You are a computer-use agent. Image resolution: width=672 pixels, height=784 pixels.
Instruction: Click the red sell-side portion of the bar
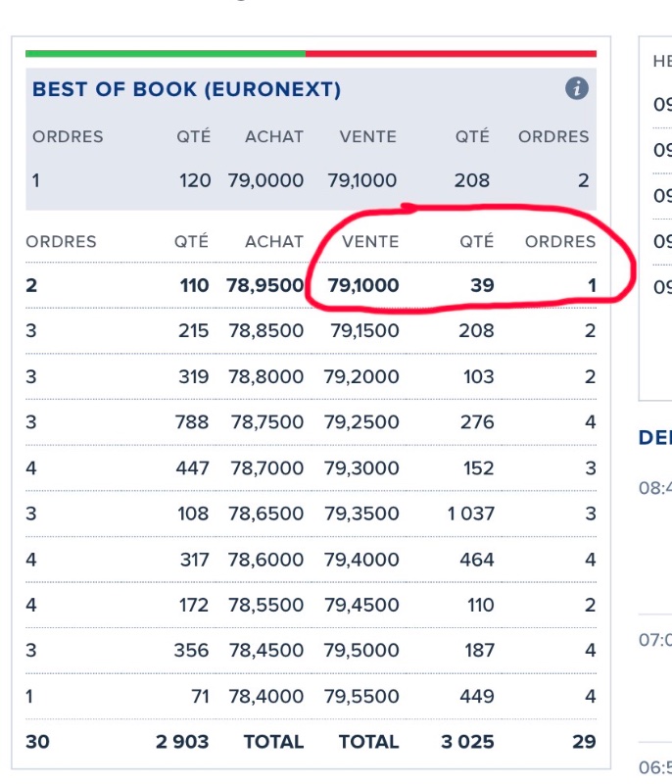coord(451,53)
